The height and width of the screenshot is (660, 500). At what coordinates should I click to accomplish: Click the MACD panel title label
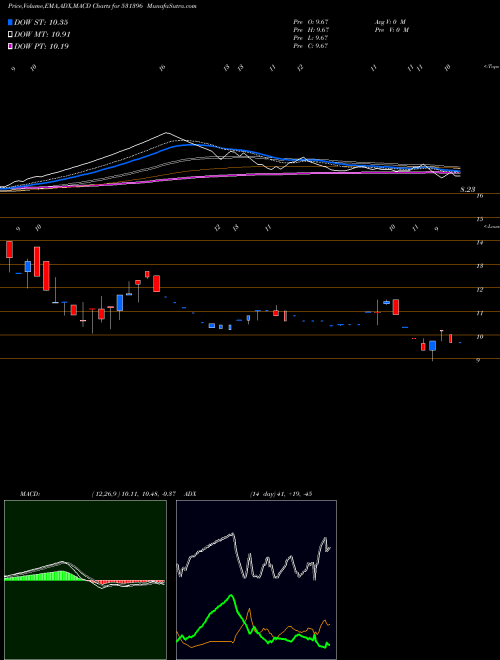pyautogui.click(x=30, y=494)
